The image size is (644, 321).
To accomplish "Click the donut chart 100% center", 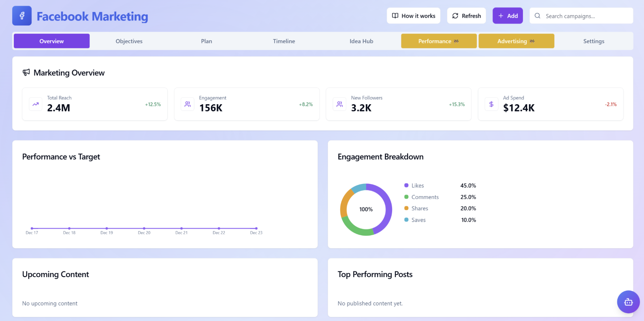I will pos(366,209).
